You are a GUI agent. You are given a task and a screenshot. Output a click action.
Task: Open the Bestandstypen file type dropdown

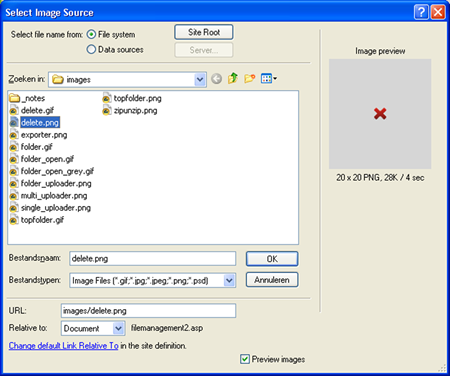(229, 280)
